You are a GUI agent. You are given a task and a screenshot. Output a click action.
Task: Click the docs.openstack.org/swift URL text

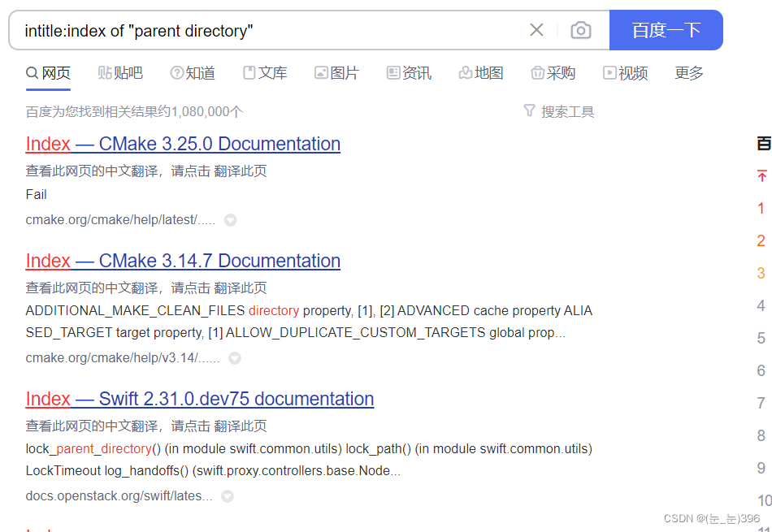(x=119, y=495)
